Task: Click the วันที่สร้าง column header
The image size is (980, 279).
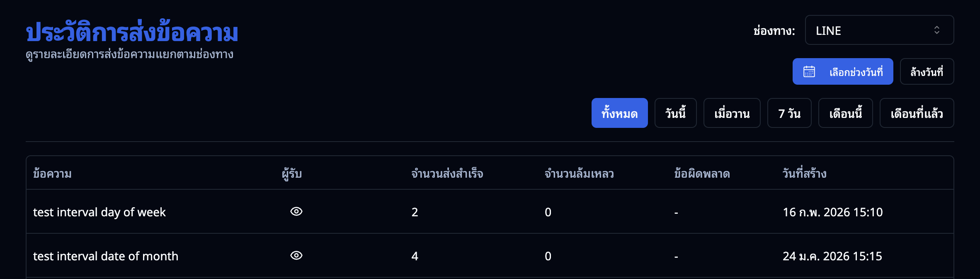Action: (804, 173)
